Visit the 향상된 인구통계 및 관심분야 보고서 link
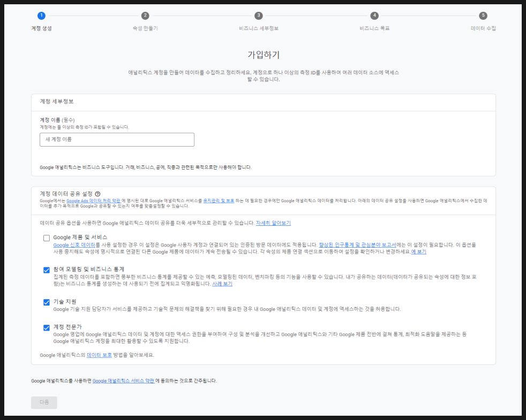The width and height of the screenshot is (526, 420). [357, 245]
